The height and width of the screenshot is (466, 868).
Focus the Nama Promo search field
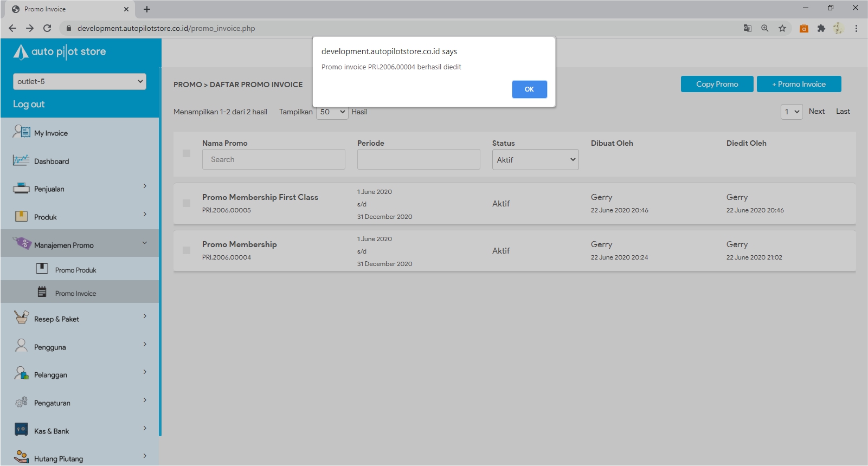(273, 159)
